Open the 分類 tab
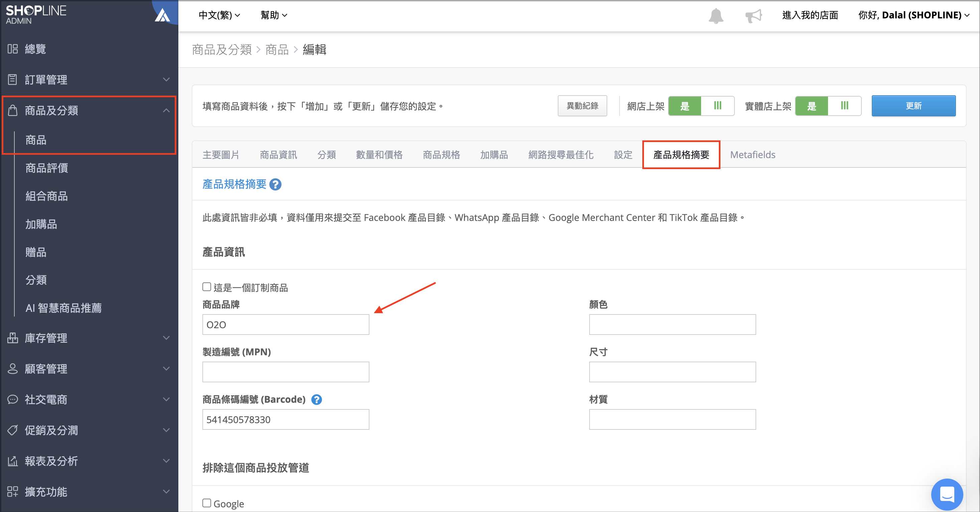Viewport: 980px width, 512px height. [x=326, y=154]
